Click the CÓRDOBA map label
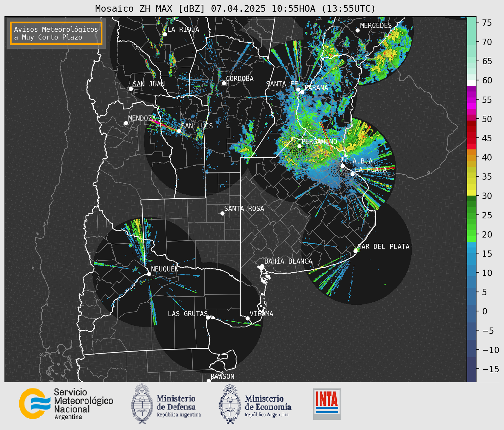 pyautogui.click(x=240, y=79)
